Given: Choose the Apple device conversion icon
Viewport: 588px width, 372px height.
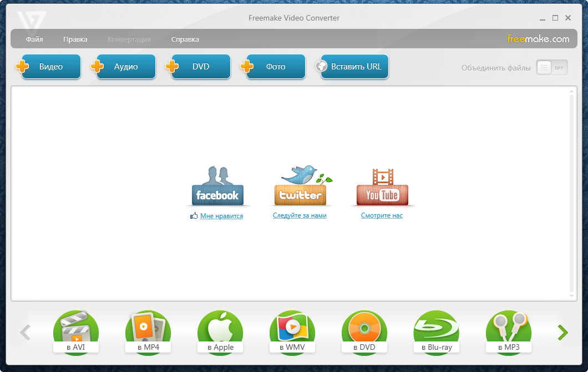Looking at the screenshot, I should coord(220,331).
